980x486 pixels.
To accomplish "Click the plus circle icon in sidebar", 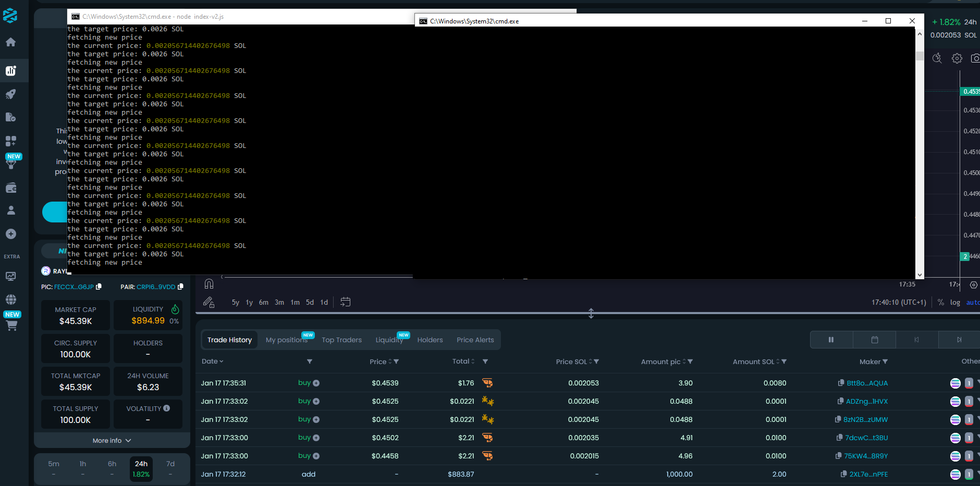I will coord(10,234).
